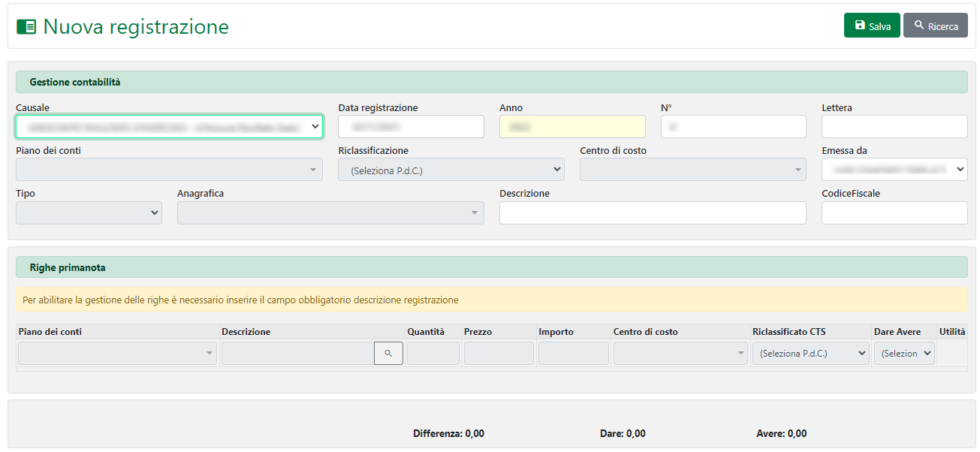980x452 pixels.
Task: Click the Ricerca search button
Action: tap(935, 26)
